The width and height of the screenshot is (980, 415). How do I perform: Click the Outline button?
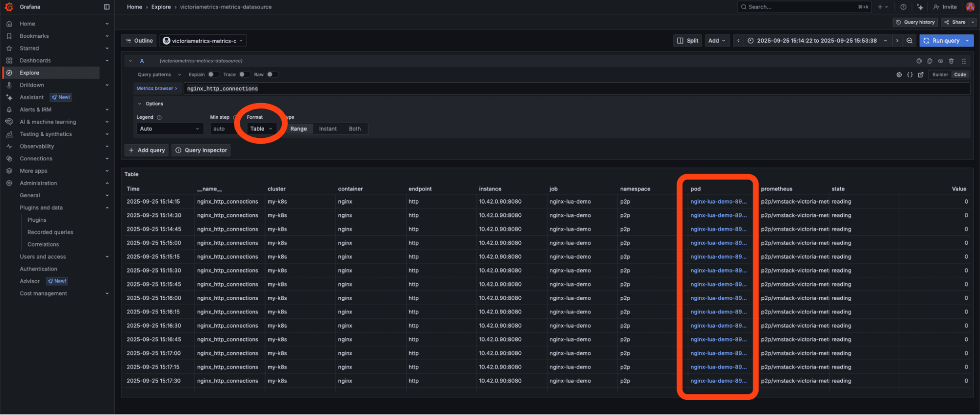(139, 41)
